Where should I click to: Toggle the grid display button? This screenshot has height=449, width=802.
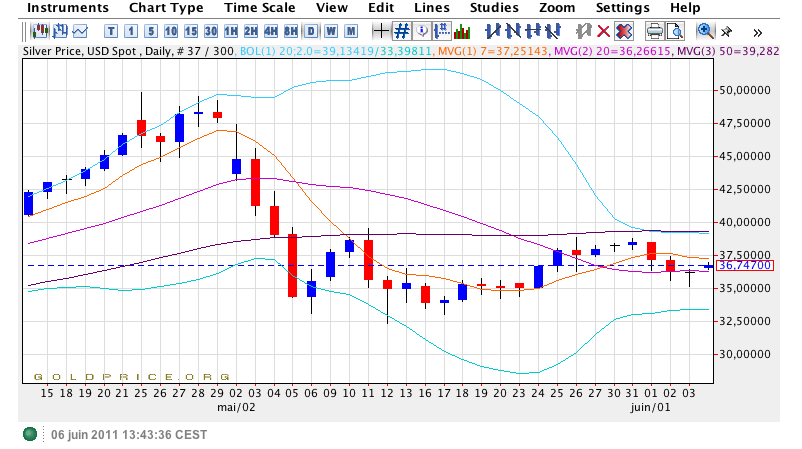(402, 30)
